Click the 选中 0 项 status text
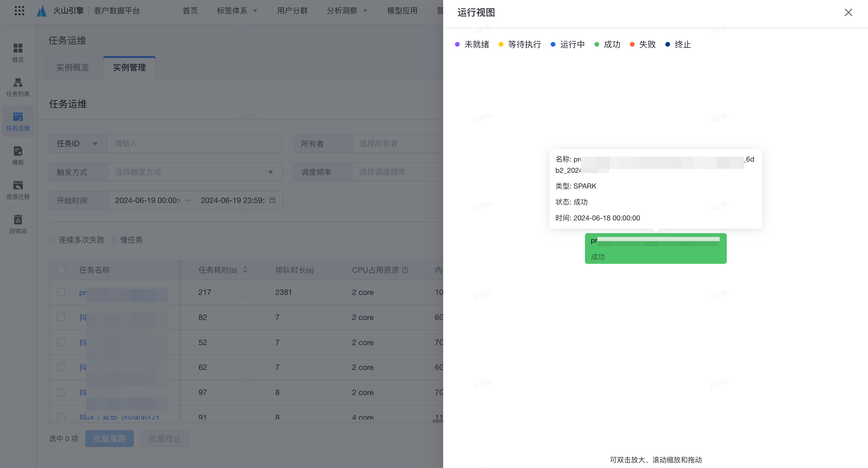 tap(64, 439)
